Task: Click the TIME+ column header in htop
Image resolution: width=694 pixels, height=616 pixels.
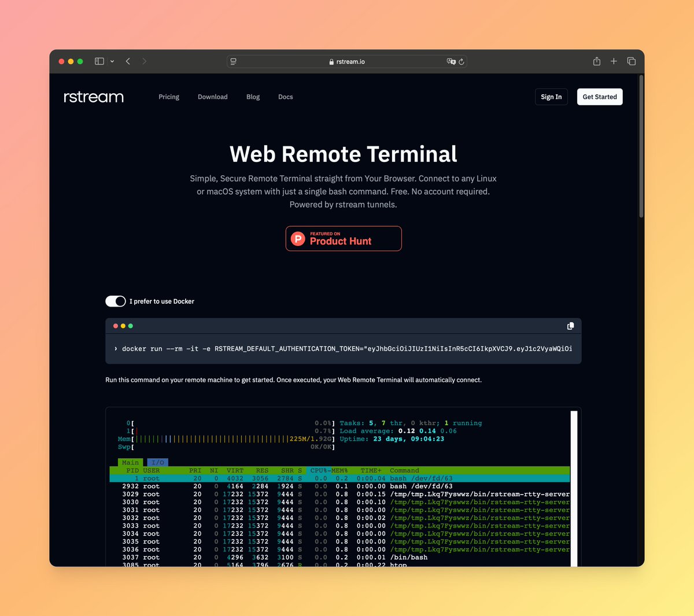Action: [371, 470]
